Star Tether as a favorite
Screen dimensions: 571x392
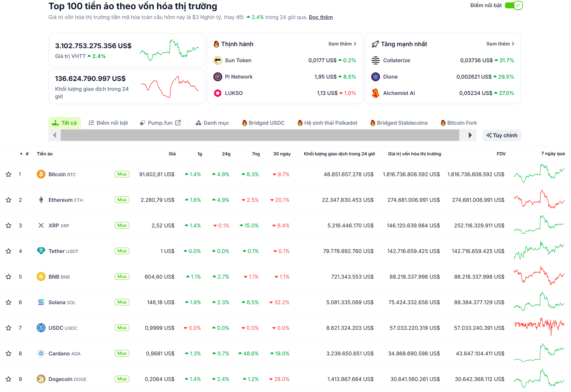tap(9, 251)
